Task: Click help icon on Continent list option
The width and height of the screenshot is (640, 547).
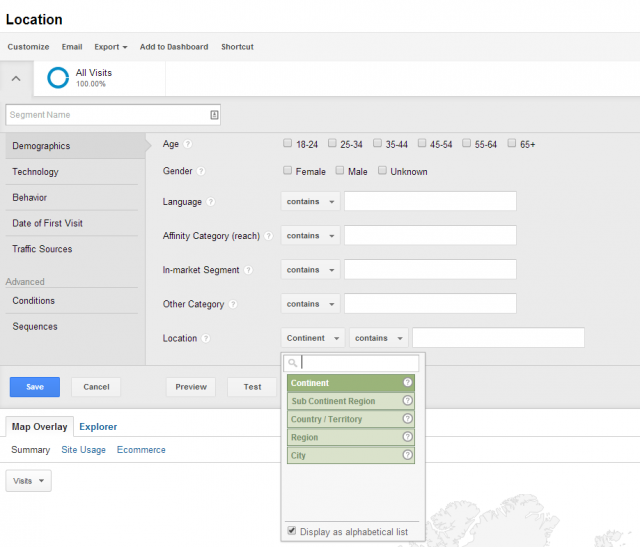Action: coord(407,382)
